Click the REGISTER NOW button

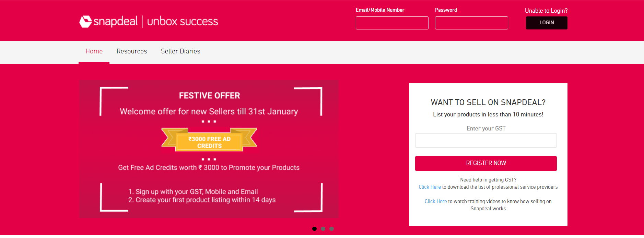click(486, 163)
